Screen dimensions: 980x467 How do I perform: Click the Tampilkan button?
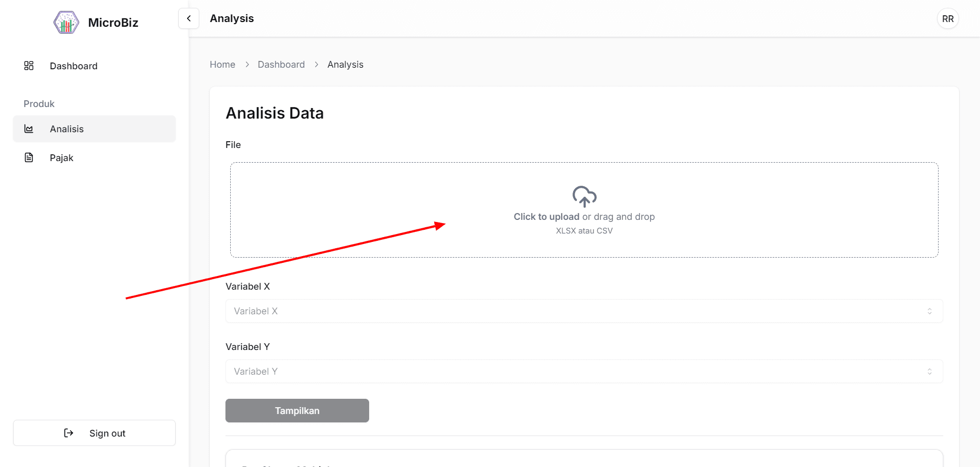pyautogui.click(x=297, y=410)
